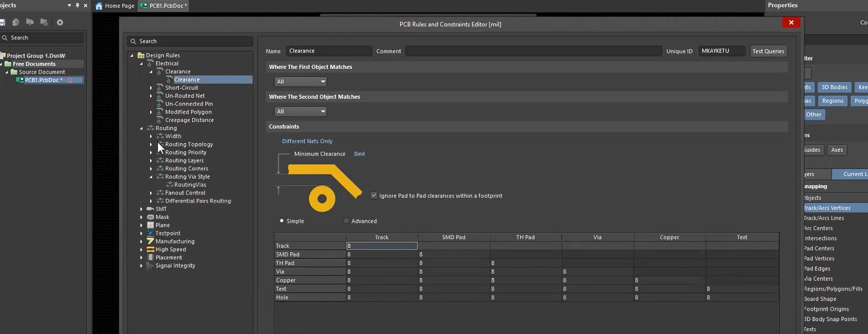The height and width of the screenshot is (334, 868).
Task: Expand the Manufacturing rules tree node
Action: click(142, 241)
